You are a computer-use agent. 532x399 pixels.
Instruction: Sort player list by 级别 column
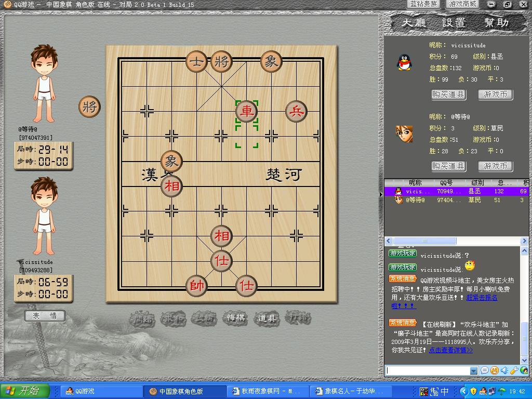coord(477,182)
